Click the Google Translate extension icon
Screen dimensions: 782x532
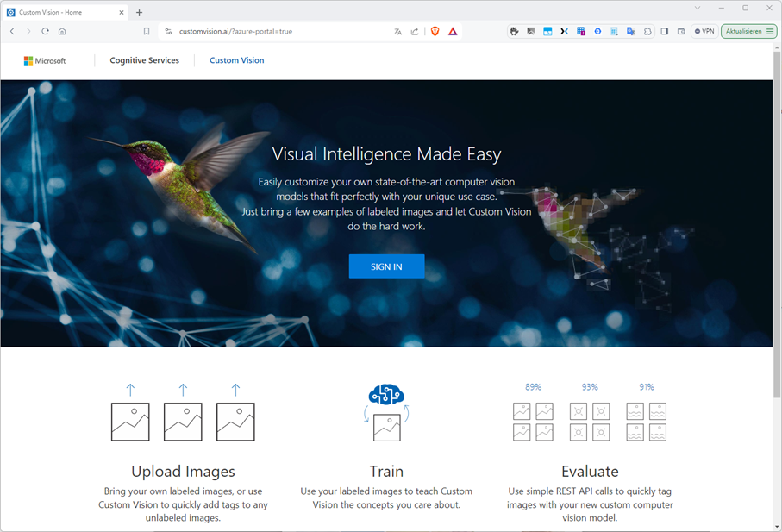[631, 31]
